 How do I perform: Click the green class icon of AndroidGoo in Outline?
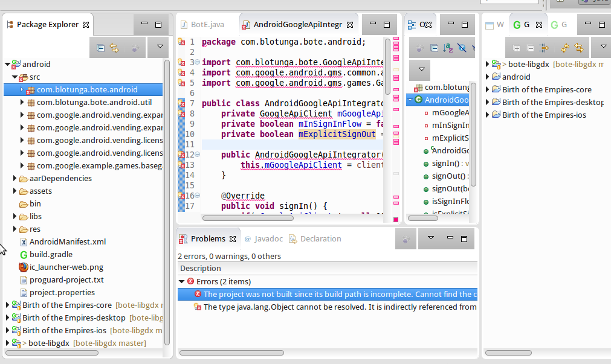pyautogui.click(x=418, y=100)
